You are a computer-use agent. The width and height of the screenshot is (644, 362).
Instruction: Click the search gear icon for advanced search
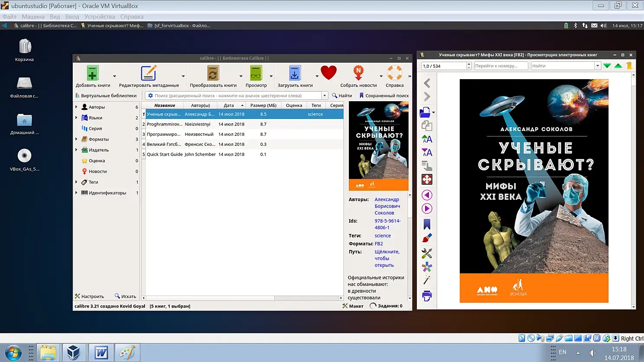coord(151,96)
